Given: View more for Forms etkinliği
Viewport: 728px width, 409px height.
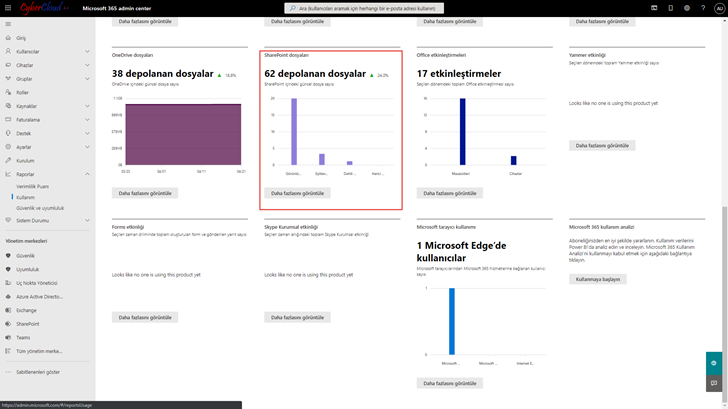Looking at the screenshot, I should pos(145,318).
